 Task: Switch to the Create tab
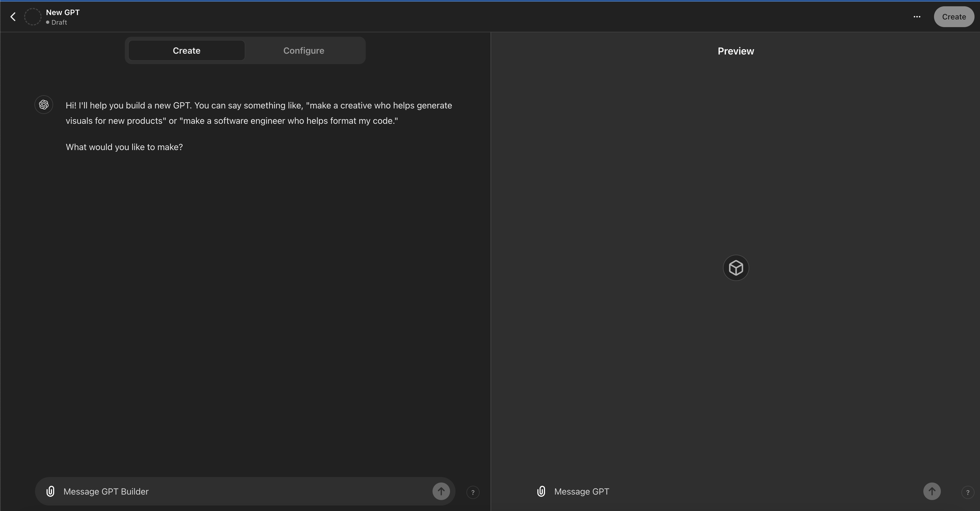point(186,51)
